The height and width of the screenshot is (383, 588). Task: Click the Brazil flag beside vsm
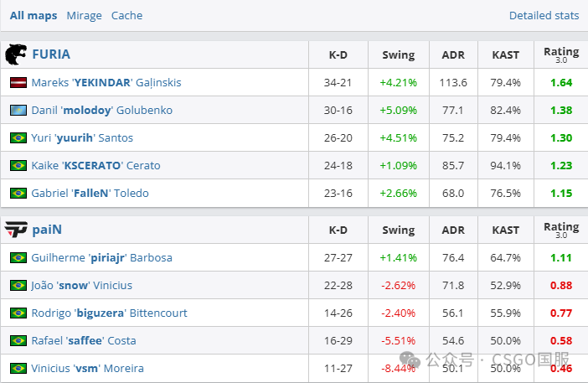(18, 369)
